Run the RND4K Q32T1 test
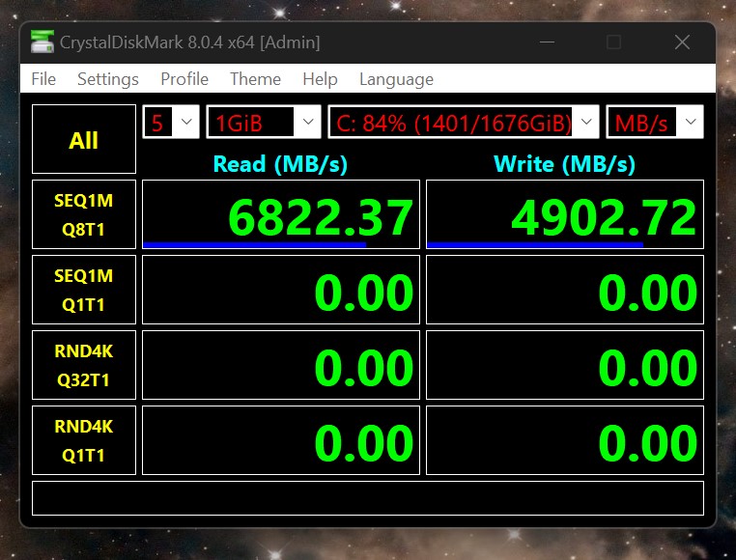Viewport: 736px width, 560px height. [84, 365]
